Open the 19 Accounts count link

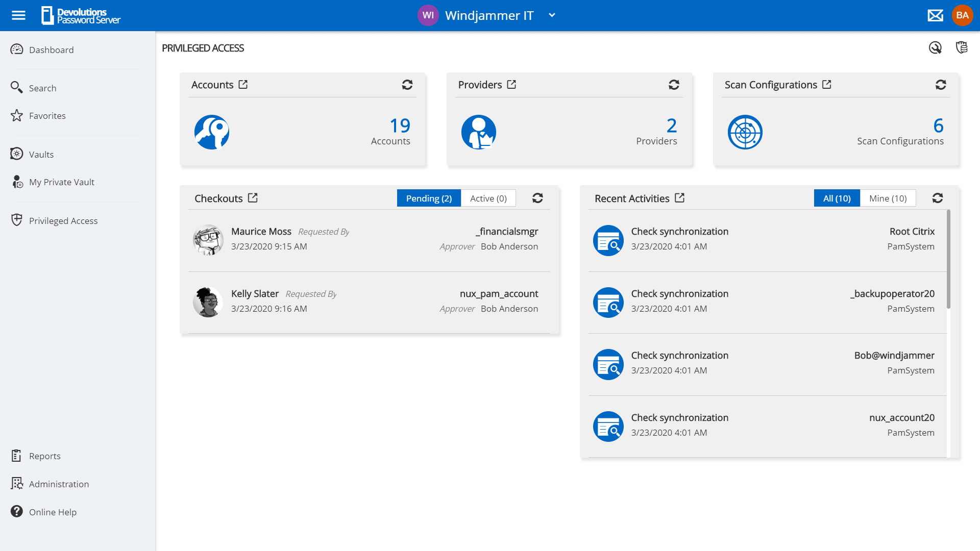[400, 126]
